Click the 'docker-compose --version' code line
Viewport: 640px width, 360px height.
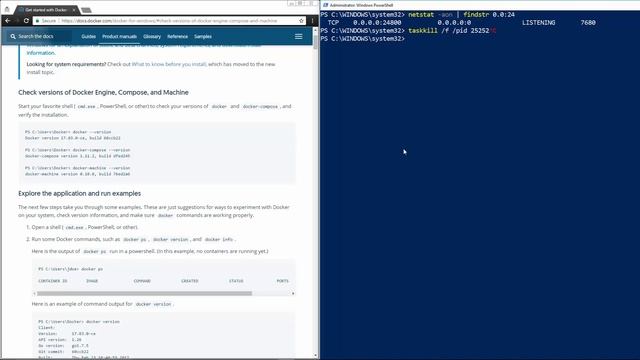coord(78,150)
